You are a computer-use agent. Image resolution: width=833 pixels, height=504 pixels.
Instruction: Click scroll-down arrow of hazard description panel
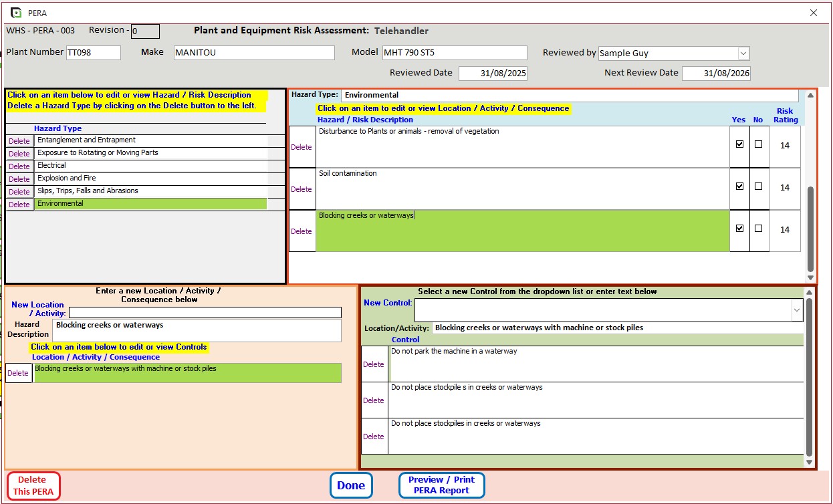811,277
